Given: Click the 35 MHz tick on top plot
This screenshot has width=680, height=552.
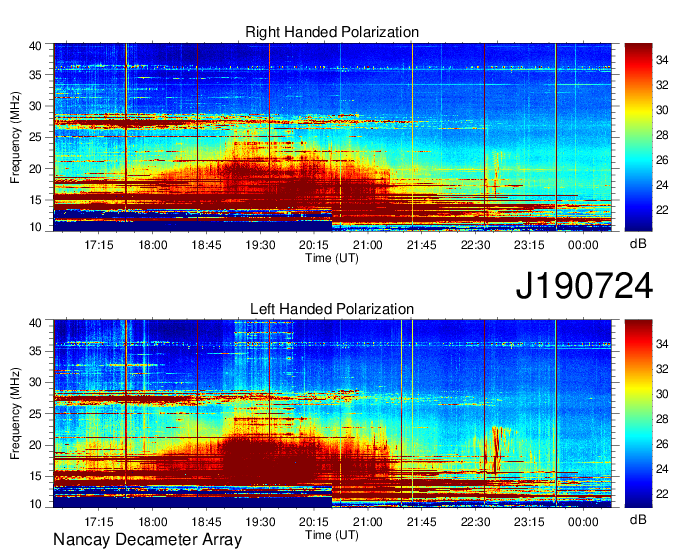Looking at the screenshot, I should (35, 75).
